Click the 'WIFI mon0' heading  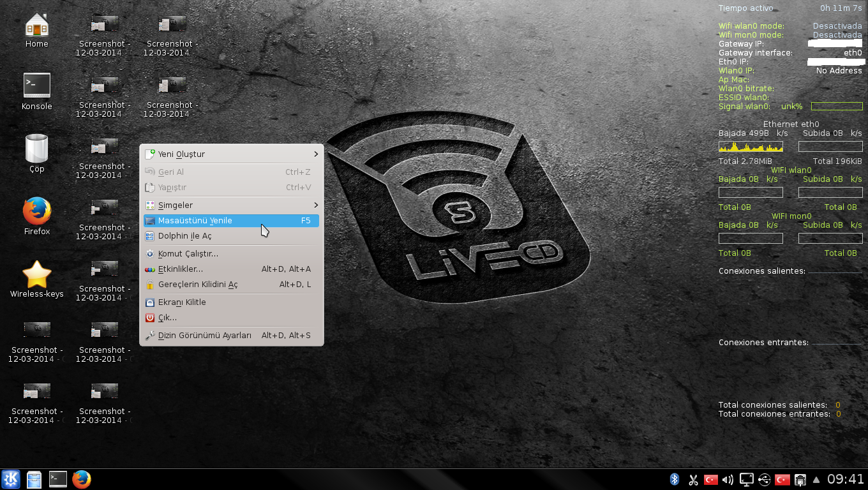[791, 216]
